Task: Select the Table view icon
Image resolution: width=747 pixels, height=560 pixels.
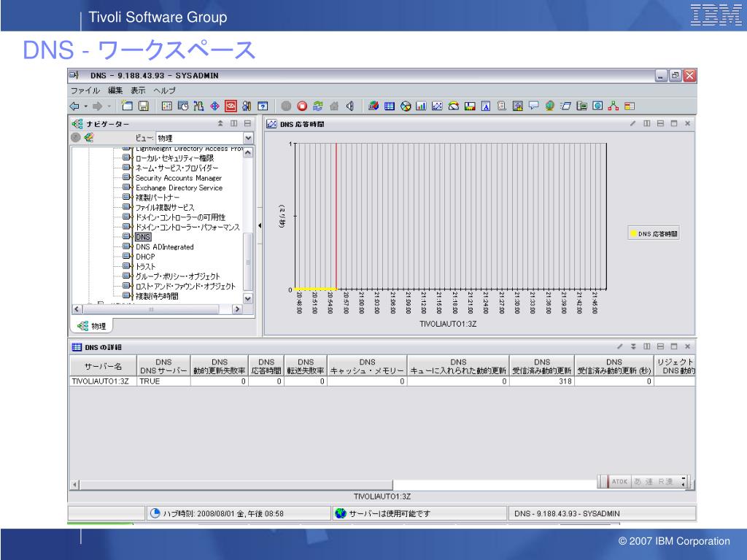Action: coord(390,106)
